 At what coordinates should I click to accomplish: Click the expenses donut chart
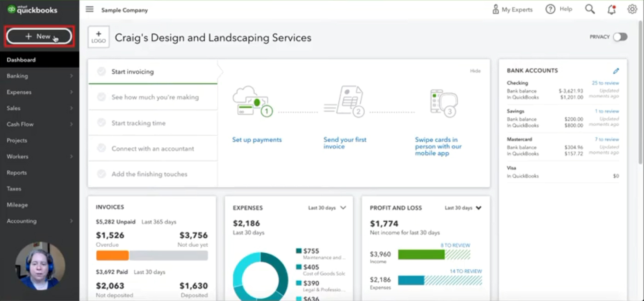(x=260, y=276)
